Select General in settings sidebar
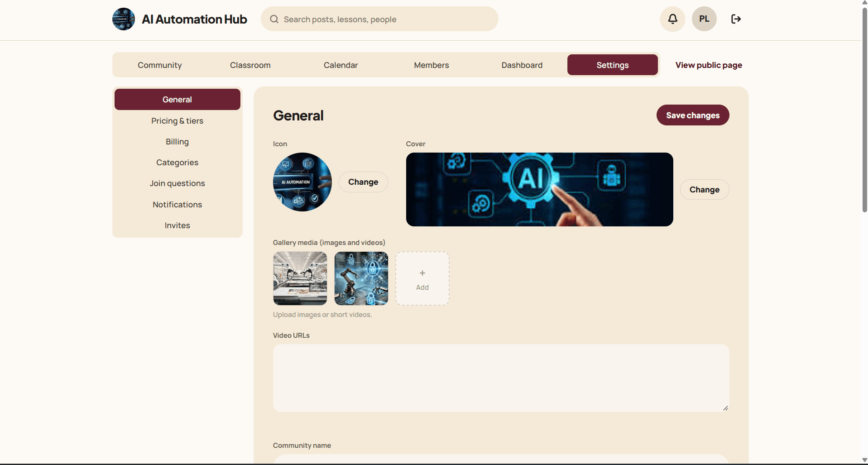Image resolution: width=868 pixels, height=465 pixels. pyautogui.click(x=177, y=99)
